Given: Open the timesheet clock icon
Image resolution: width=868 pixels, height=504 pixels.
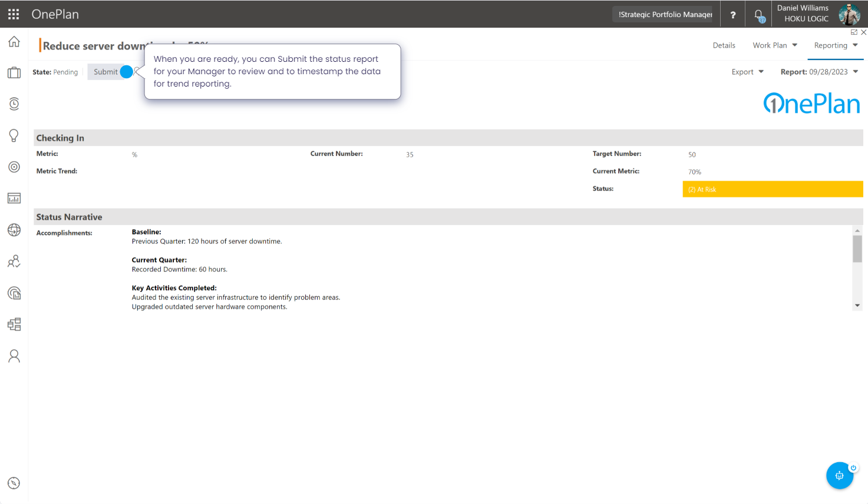Looking at the screenshot, I should (x=14, y=104).
